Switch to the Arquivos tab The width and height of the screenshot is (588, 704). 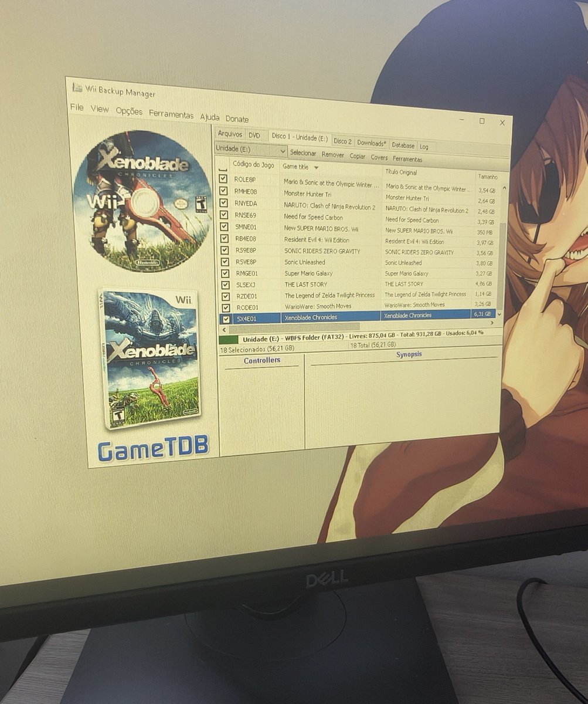pos(230,134)
